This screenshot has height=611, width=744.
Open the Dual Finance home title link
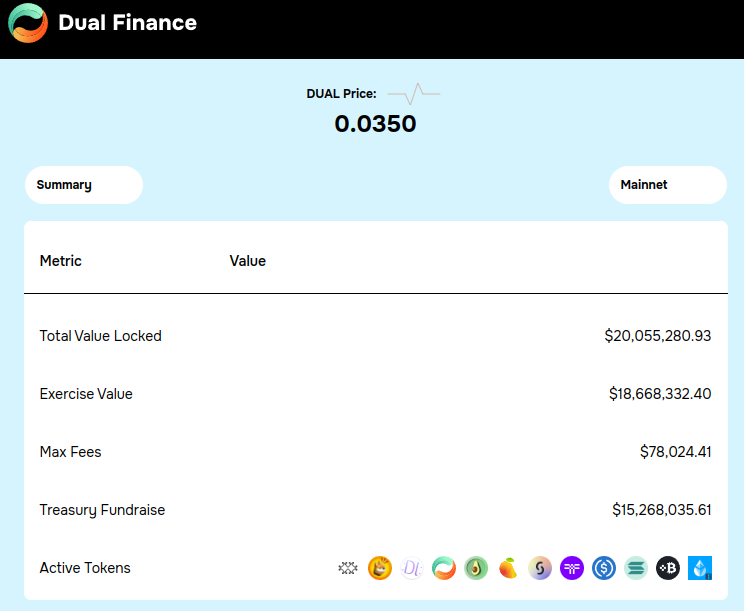coord(127,23)
